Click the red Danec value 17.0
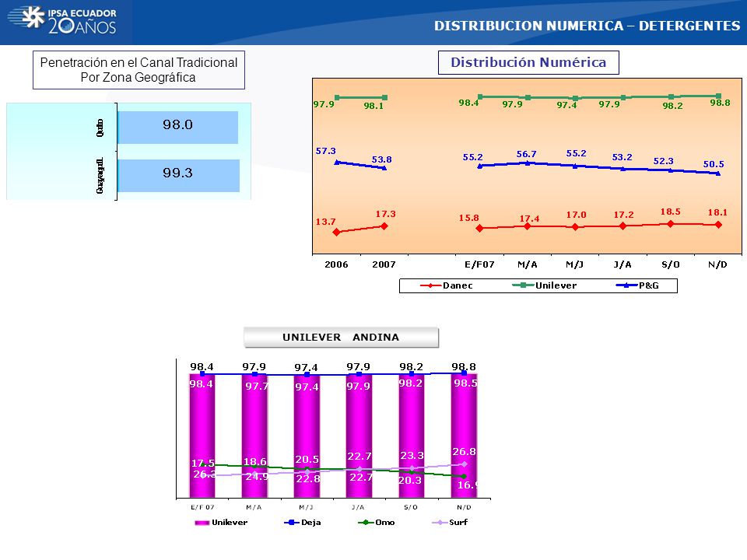747x560 pixels. coord(577,215)
